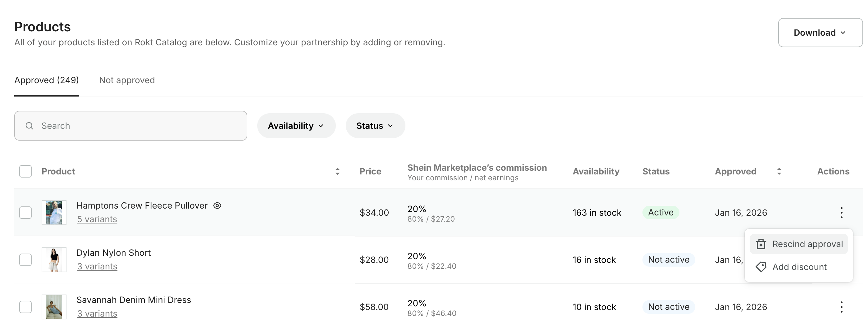This screenshot has width=868, height=329.
Task: Sort by Product column arrows
Action: click(337, 171)
